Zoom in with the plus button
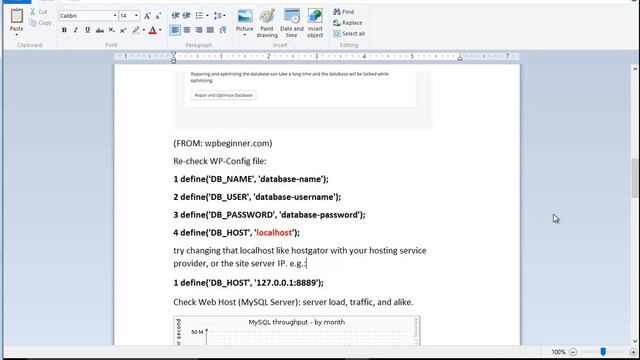Screen dimensions: 640x360 pos(633,352)
